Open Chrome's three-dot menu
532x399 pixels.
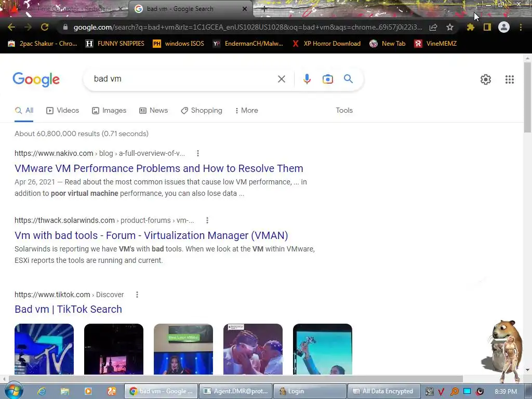pos(521,27)
